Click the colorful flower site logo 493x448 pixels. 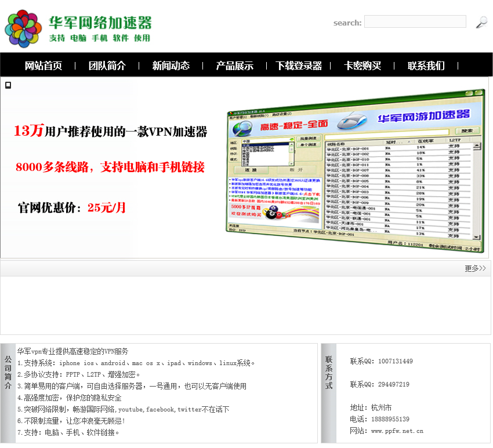(x=23, y=28)
